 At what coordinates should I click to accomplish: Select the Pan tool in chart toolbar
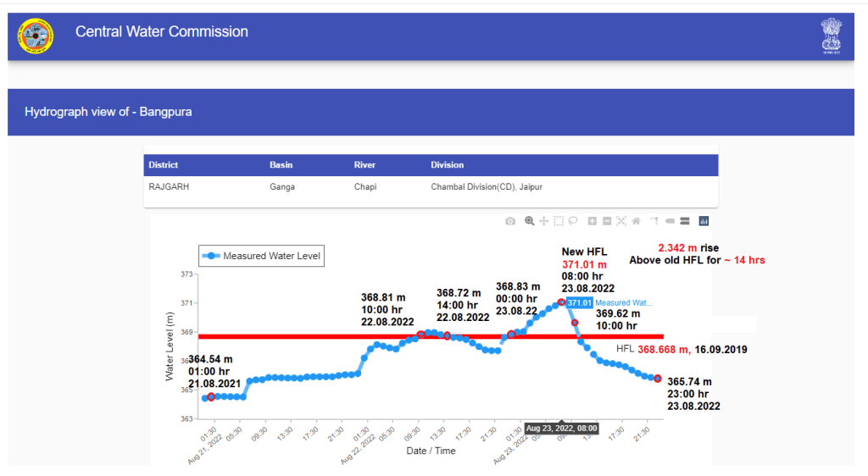pos(544,221)
